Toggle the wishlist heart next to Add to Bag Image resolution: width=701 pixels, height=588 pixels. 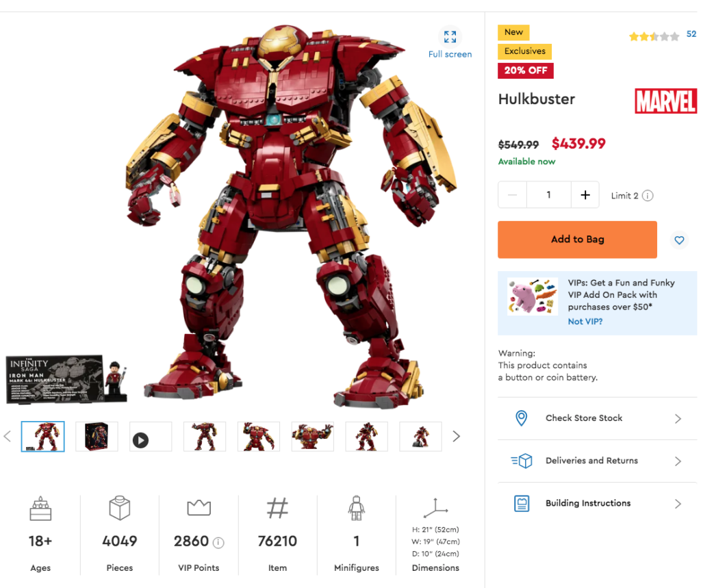pos(679,240)
